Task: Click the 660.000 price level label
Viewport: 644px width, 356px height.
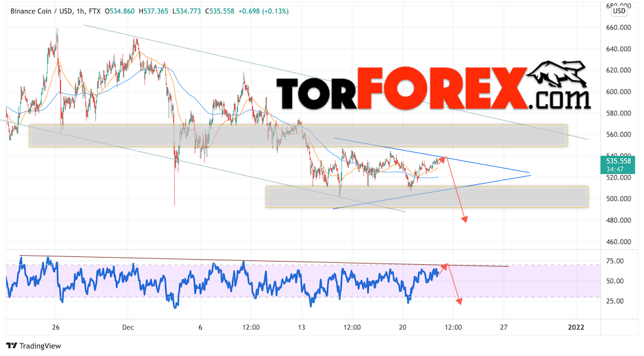Action: [x=618, y=28]
